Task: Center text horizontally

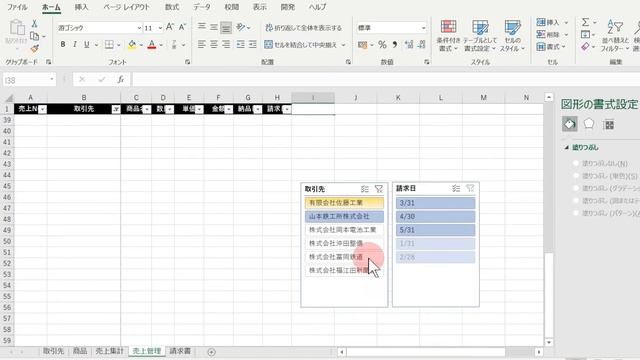Action: (x=214, y=44)
